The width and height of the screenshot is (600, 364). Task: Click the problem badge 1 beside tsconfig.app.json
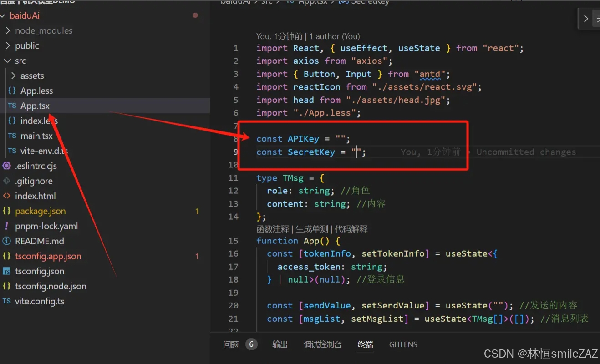[x=197, y=256]
